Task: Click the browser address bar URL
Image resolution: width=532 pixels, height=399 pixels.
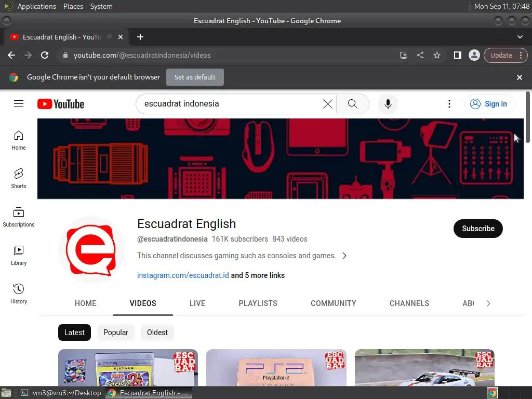Action: pos(142,55)
